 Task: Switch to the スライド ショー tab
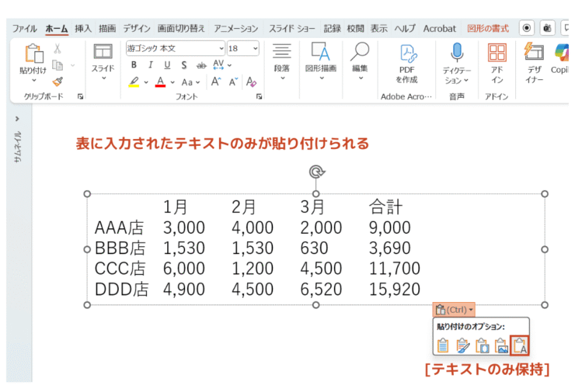292,28
